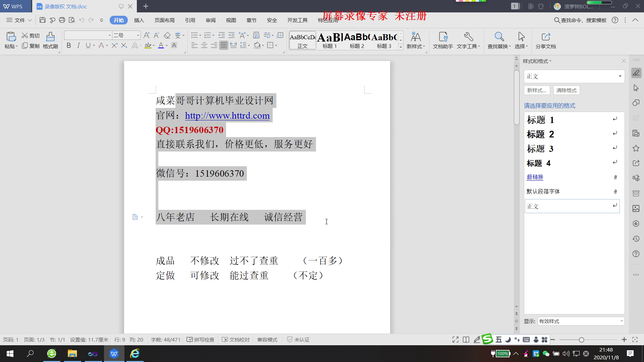Set paragraph alignment to left
This screenshot has width=644, height=362.
[195, 45]
